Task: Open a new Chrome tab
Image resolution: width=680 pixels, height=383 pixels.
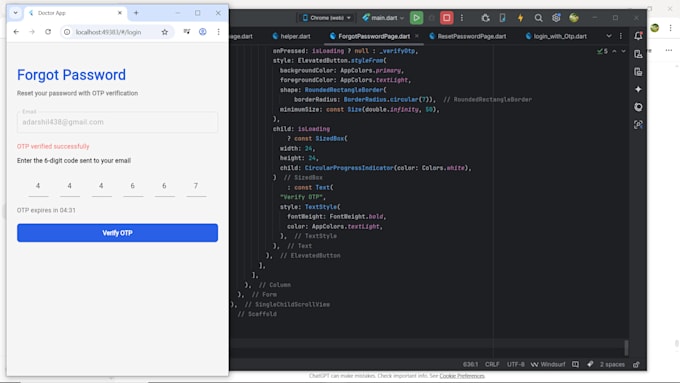Action: 136,13
